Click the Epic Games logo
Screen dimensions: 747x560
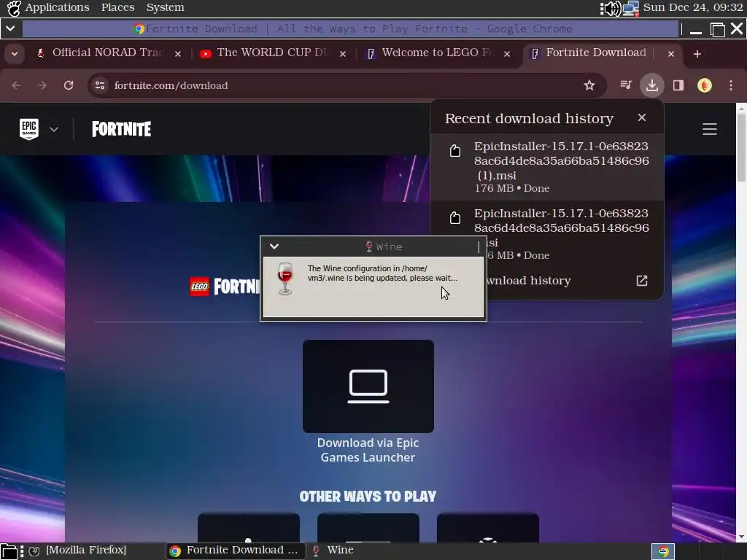point(29,129)
